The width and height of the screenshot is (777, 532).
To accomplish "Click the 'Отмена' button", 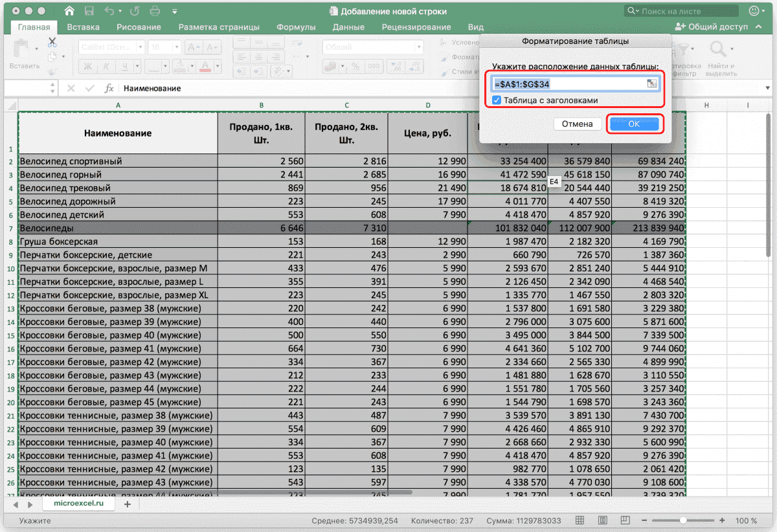I will pos(577,124).
